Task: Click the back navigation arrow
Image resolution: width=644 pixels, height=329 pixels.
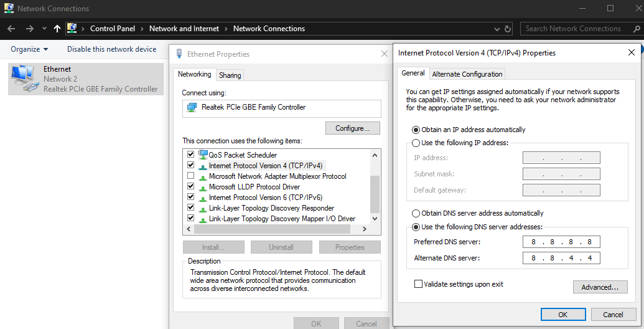Action: (11, 29)
